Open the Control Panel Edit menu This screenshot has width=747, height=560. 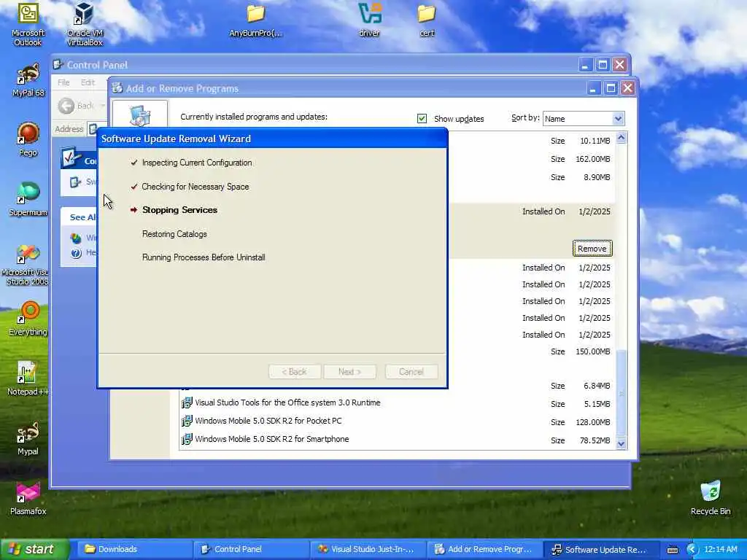click(88, 82)
